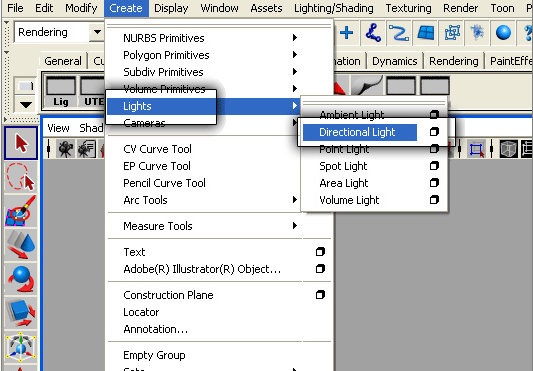
Task: Click the select camera icon in viewport toolbar
Action: coord(66,149)
